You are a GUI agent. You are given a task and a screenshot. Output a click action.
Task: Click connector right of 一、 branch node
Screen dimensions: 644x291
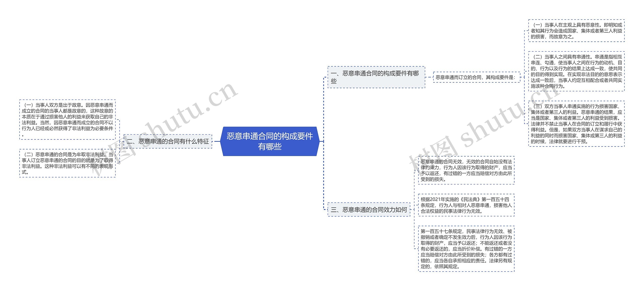point(429,77)
